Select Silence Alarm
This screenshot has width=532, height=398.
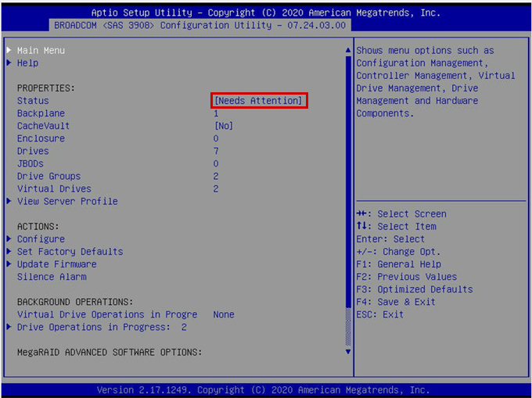(x=52, y=277)
